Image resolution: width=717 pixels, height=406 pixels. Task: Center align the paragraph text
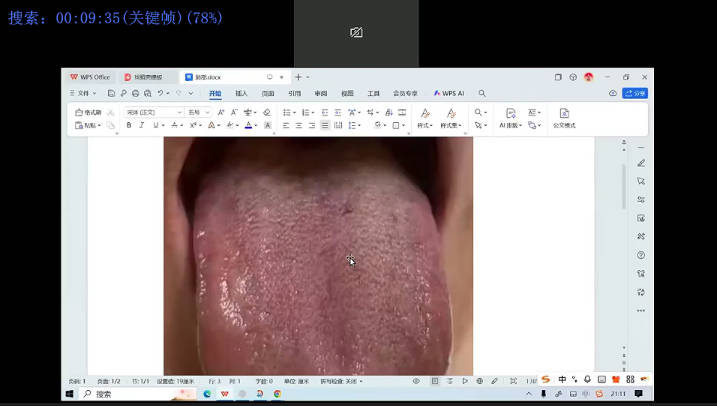(298, 126)
